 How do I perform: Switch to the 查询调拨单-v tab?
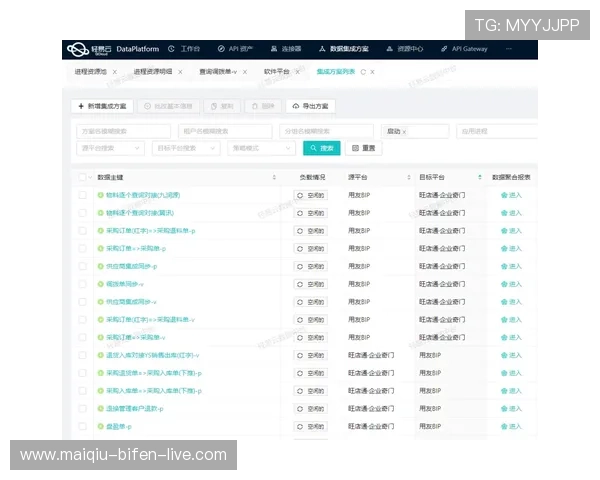coord(218,72)
